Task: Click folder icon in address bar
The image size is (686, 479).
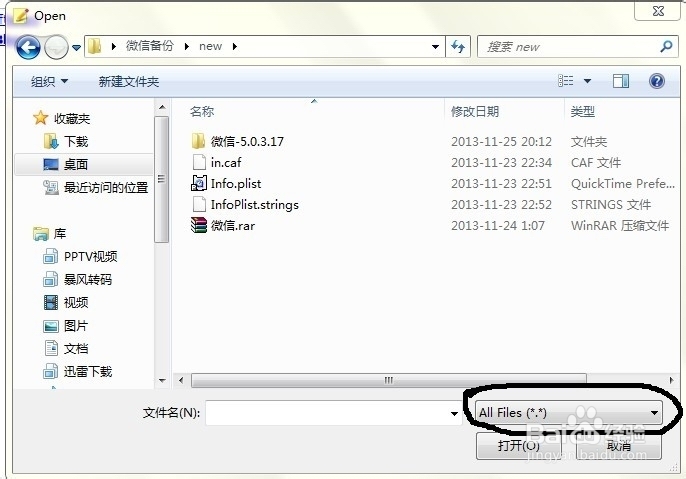Action: click(94, 46)
